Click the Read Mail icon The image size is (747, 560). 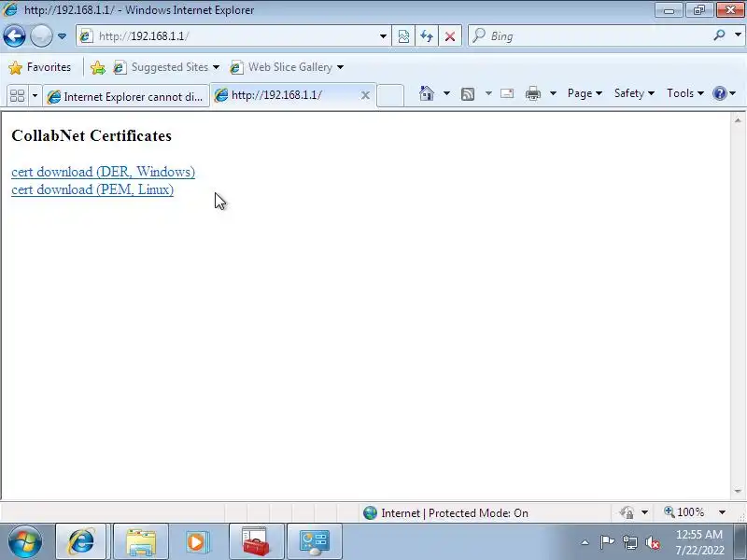[507, 93]
